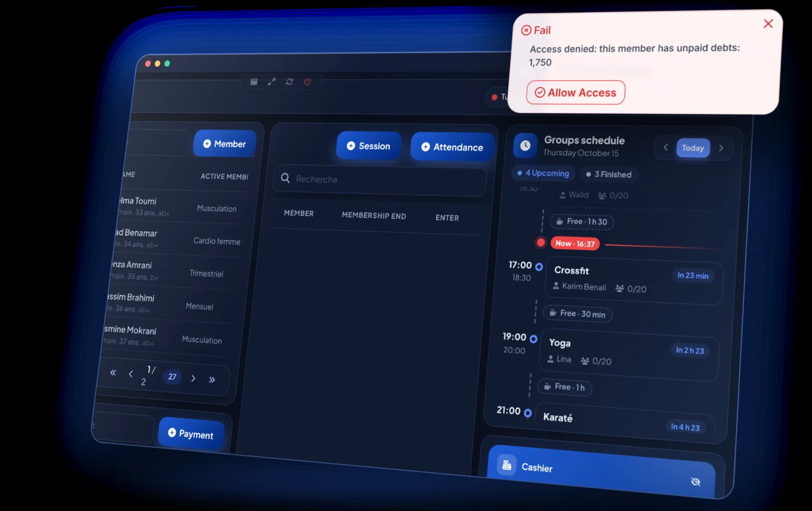Select the Today schedule tab
The height and width of the screenshot is (511, 812).
pyautogui.click(x=693, y=148)
